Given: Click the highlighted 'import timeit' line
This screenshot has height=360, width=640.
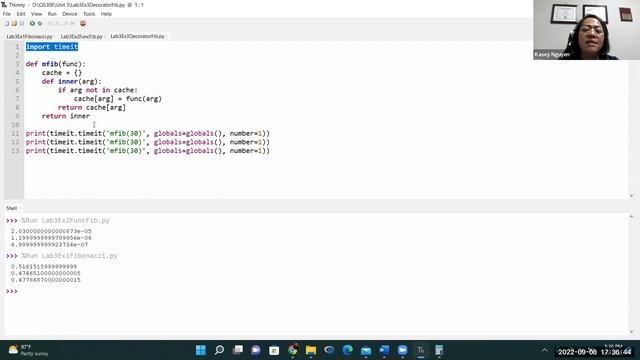Looking at the screenshot, I should click(52, 47).
